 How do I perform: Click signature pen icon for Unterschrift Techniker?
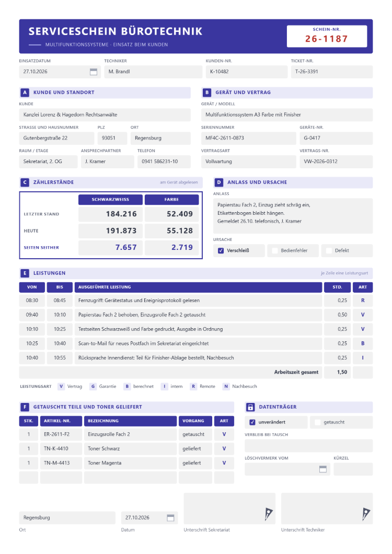366,514
